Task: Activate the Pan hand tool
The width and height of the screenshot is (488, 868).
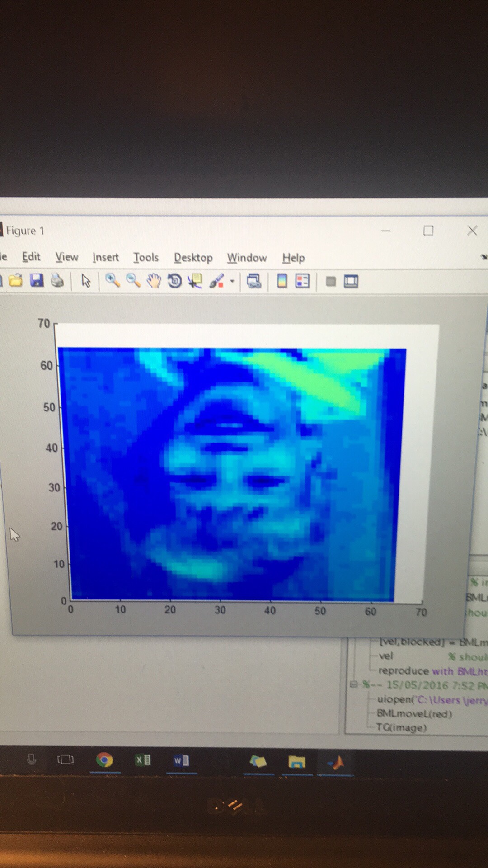Action: click(154, 281)
